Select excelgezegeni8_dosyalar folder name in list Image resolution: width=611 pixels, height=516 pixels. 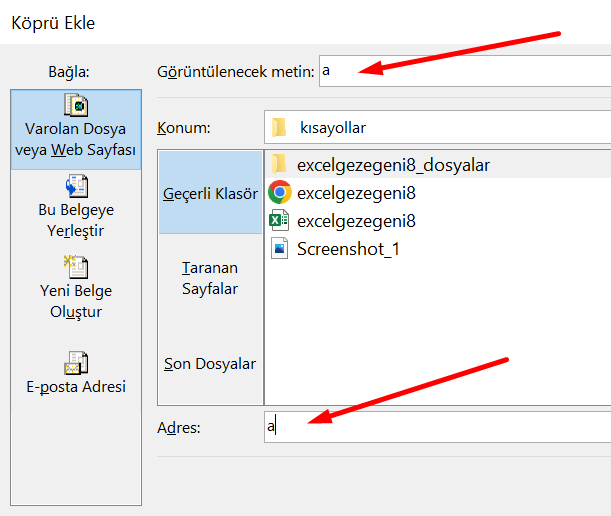(393, 165)
